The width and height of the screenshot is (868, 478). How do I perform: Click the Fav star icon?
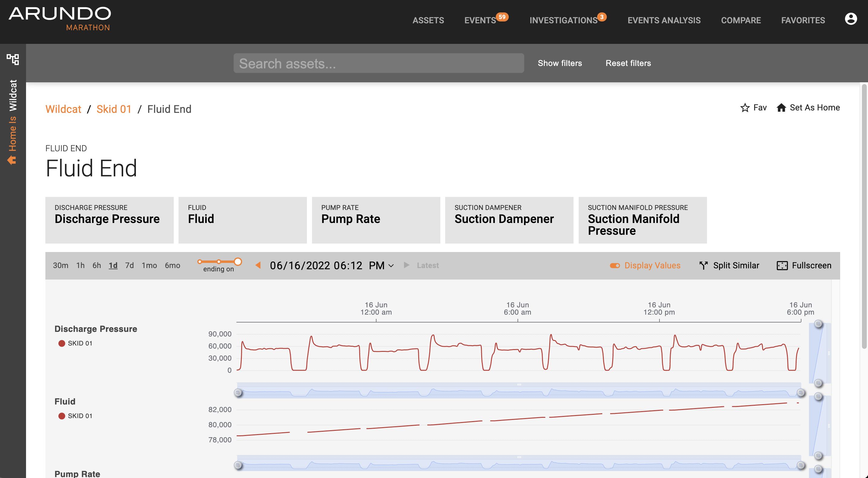tap(745, 108)
